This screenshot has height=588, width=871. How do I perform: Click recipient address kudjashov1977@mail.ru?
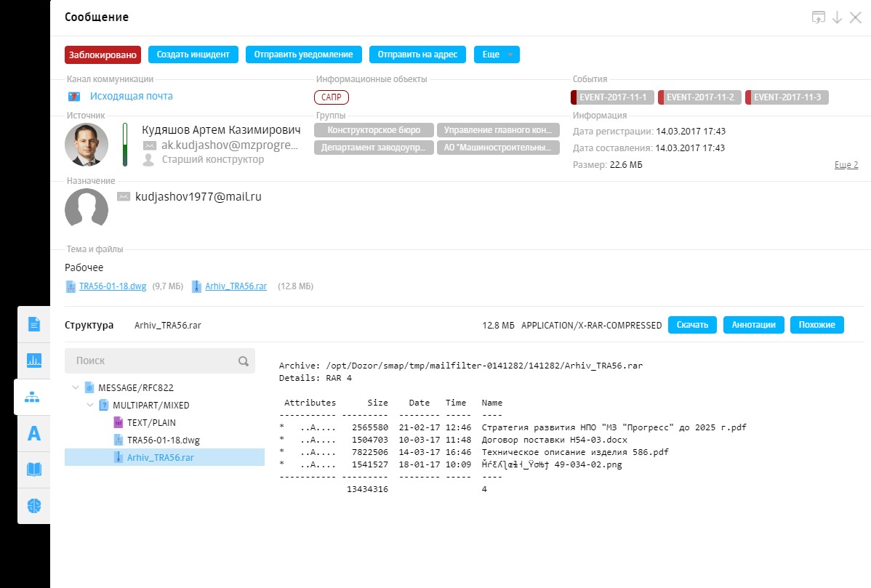tap(198, 196)
